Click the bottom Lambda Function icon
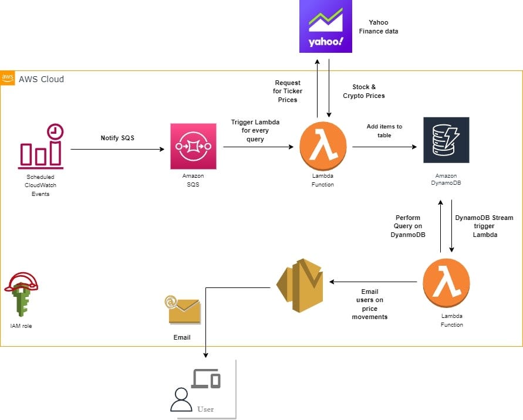The image size is (523, 420). click(446, 283)
